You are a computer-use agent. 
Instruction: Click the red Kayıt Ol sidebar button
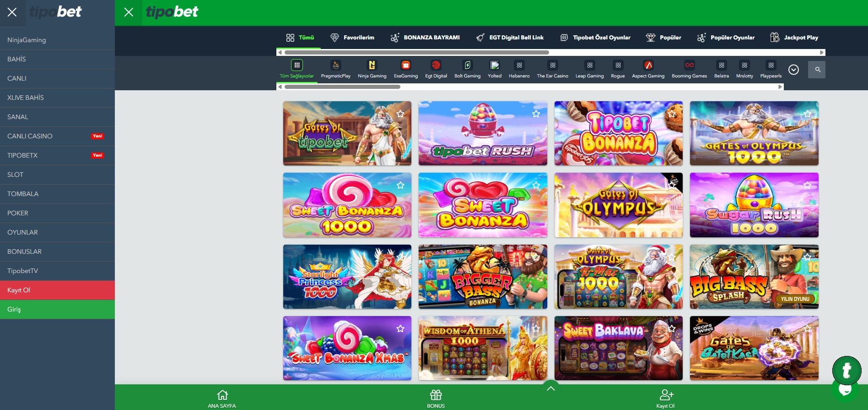pos(57,290)
